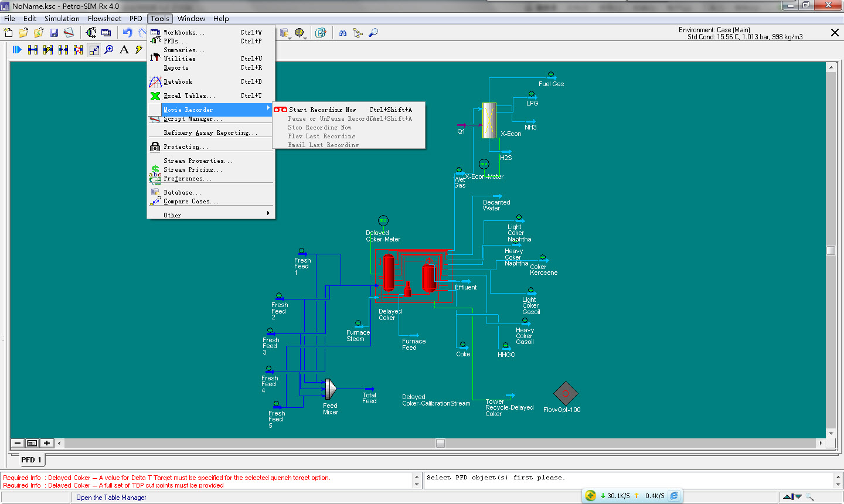Click the Protection lock icon
The width and height of the screenshot is (844, 504).
click(x=155, y=147)
